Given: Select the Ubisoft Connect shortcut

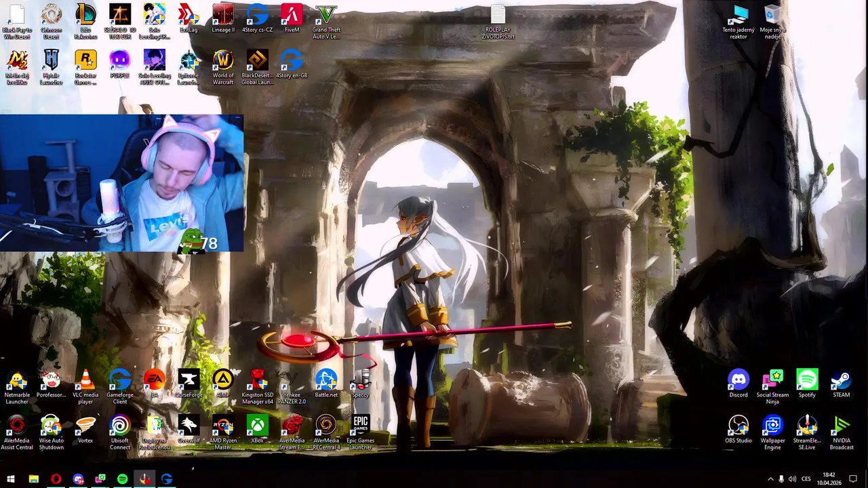Looking at the screenshot, I should pos(119,433).
